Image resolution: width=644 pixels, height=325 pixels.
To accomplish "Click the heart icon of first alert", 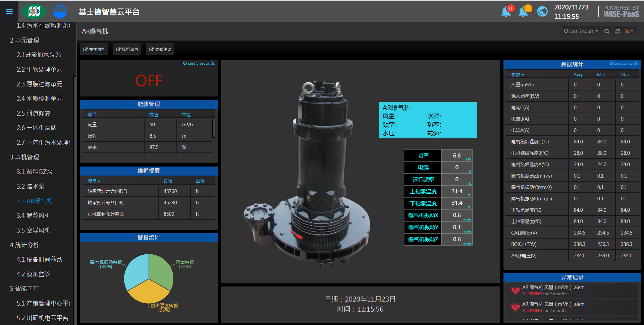I will 515,290.
